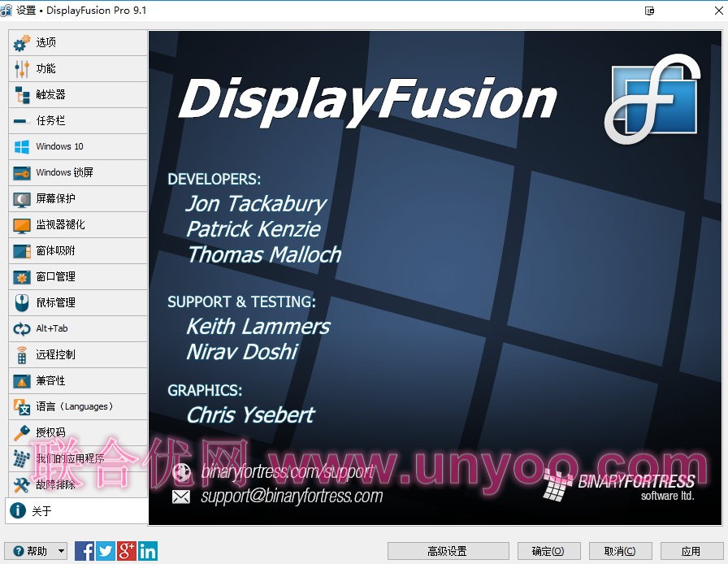Viewport: 728px width, 564px height.
Task: Click the 窗口管理 gear window icon
Action: (x=21, y=277)
